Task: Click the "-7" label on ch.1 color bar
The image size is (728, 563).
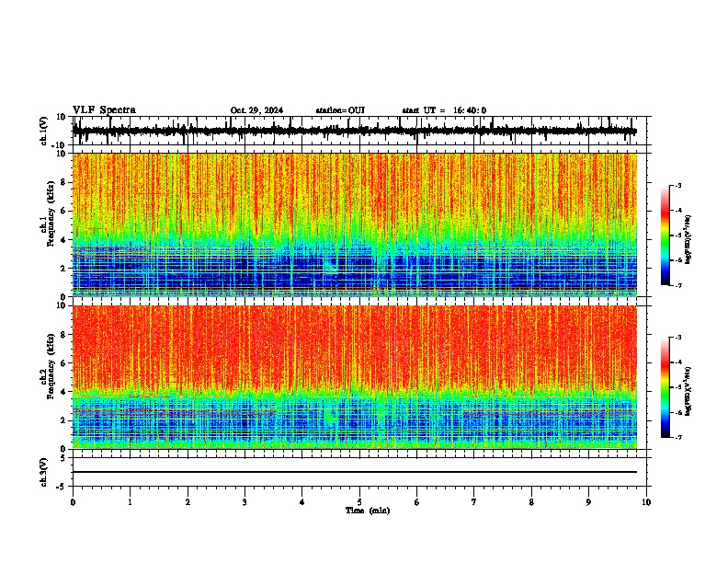Action: (678, 285)
